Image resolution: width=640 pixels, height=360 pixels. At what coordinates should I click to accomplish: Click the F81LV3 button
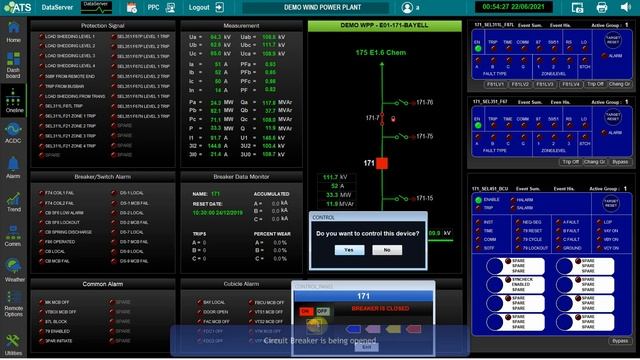[x=545, y=84]
